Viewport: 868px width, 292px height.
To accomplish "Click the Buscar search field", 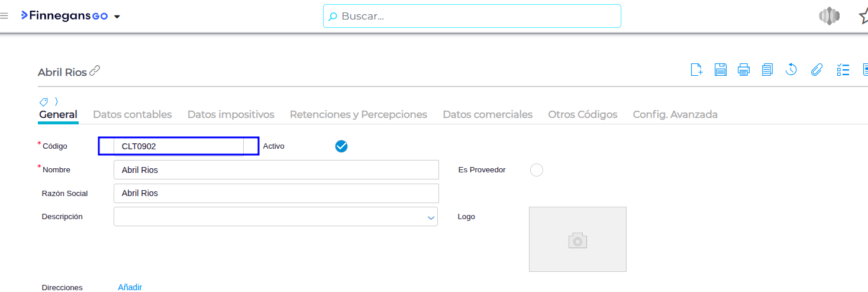I will click(x=472, y=16).
